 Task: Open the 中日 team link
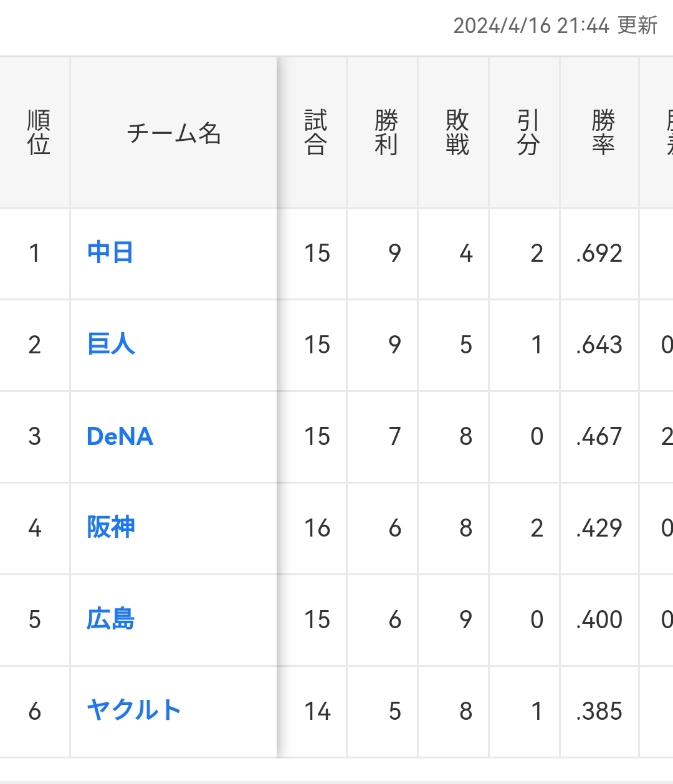(x=110, y=253)
